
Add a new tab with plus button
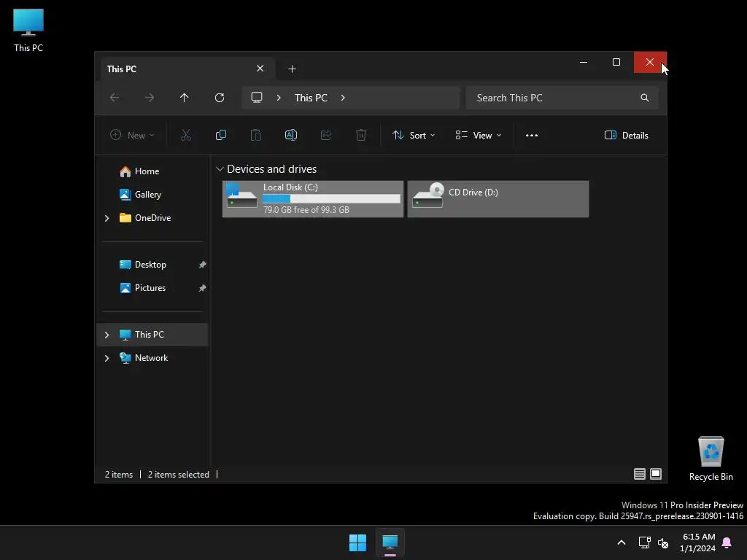tap(292, 69)
